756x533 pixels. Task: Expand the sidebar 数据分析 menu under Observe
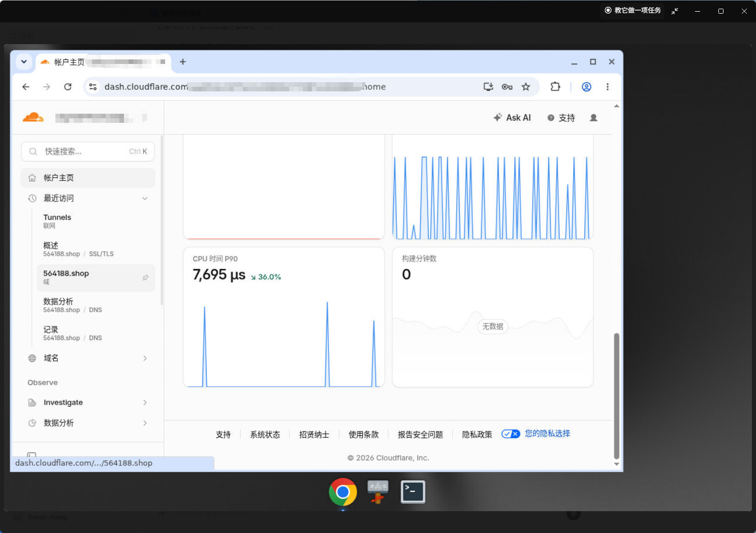[88, 423]
